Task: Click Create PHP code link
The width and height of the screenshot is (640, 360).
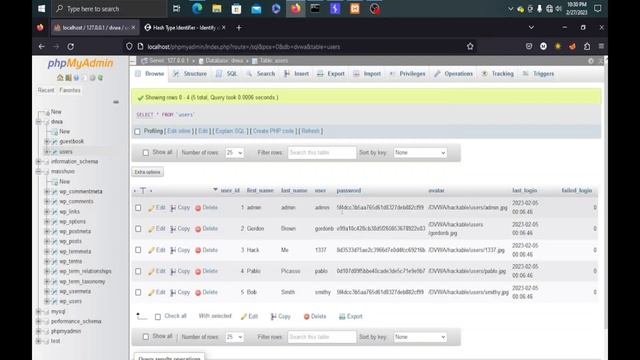Action: tap(273, 131)
